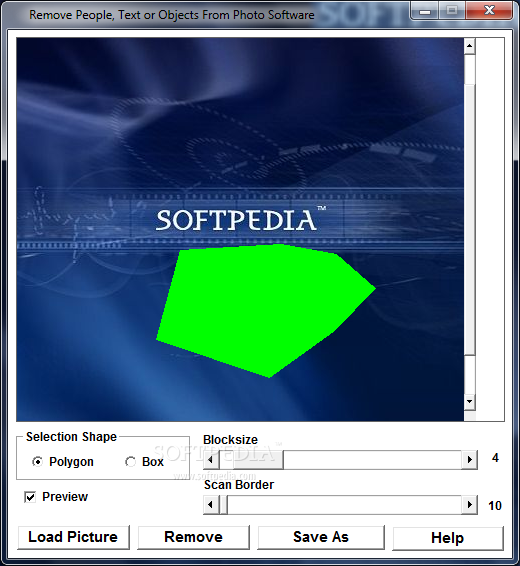
Task: Uncheck the Preview checkbox
Action: click(x=30, y=497)
